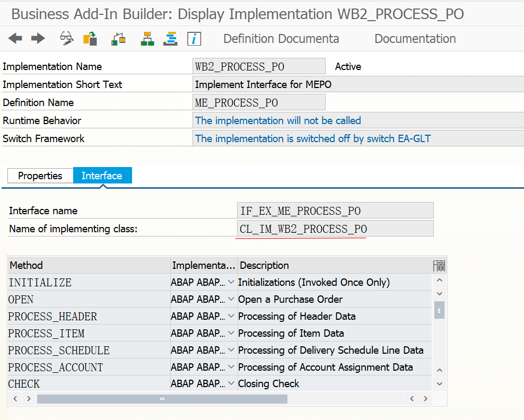Open table column configuration icon
The image size is (524, 420).
click(x=439, y=266)
